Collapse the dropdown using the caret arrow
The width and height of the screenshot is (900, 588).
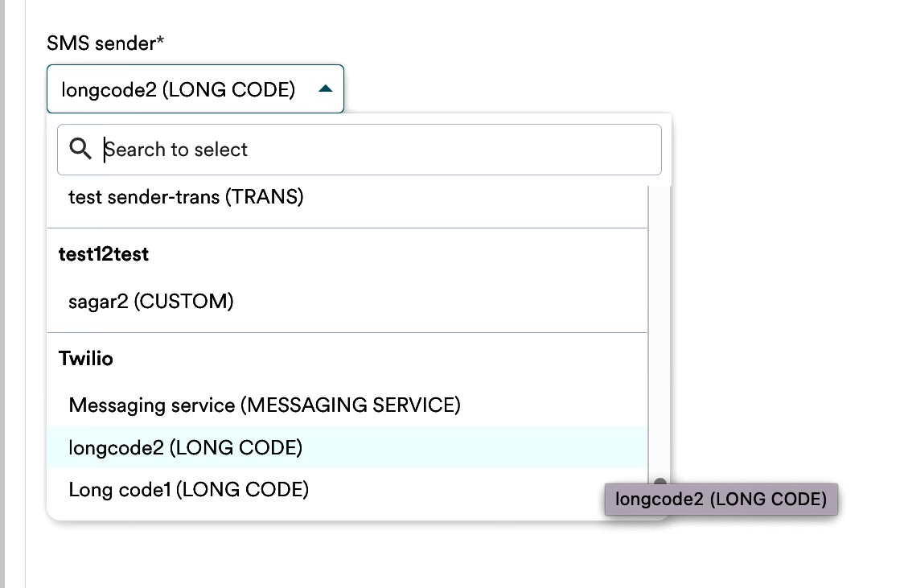click(x=325, y=88)
